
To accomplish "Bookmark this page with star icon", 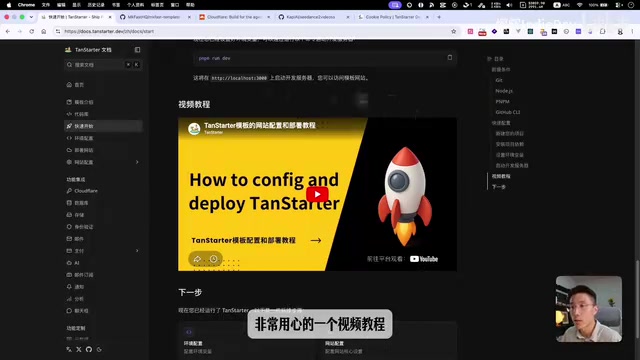I will (x=453, y=31).
